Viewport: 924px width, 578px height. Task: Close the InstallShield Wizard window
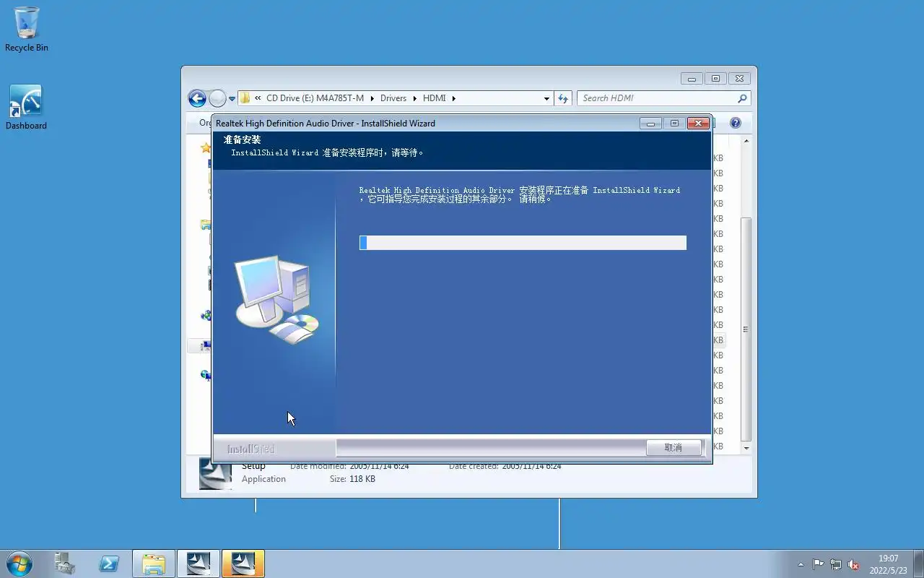click(698, 124)
